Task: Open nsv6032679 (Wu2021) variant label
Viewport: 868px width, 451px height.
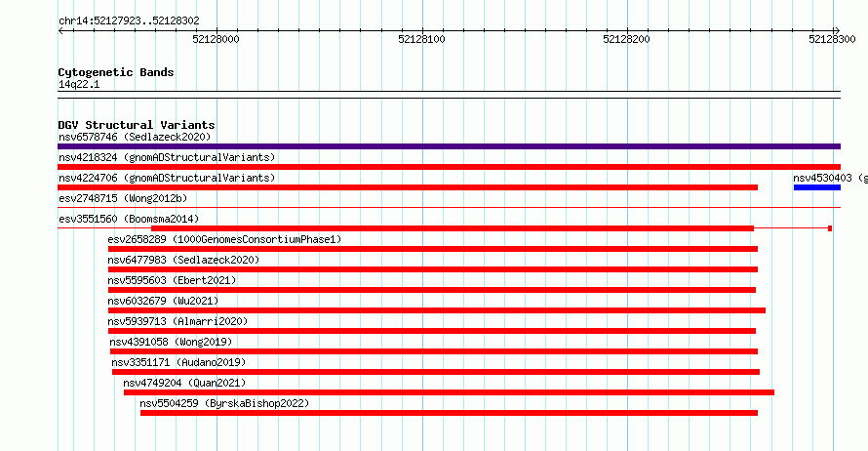Action: click(163, 301)
